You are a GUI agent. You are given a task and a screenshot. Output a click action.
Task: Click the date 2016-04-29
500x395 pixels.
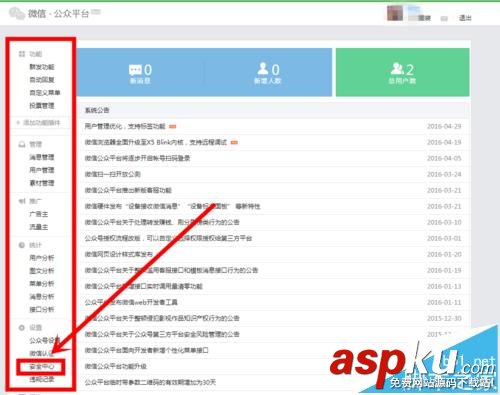[444, 126]
